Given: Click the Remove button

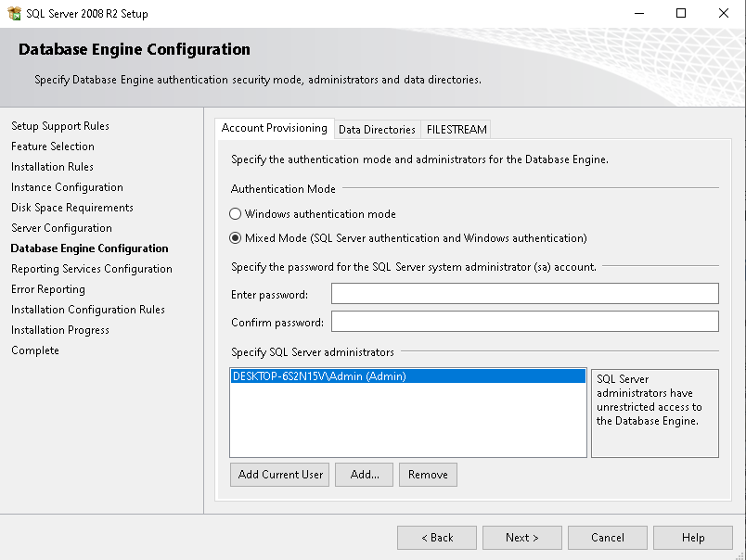Looking at the screenshot, I should (x=428, y=475).
